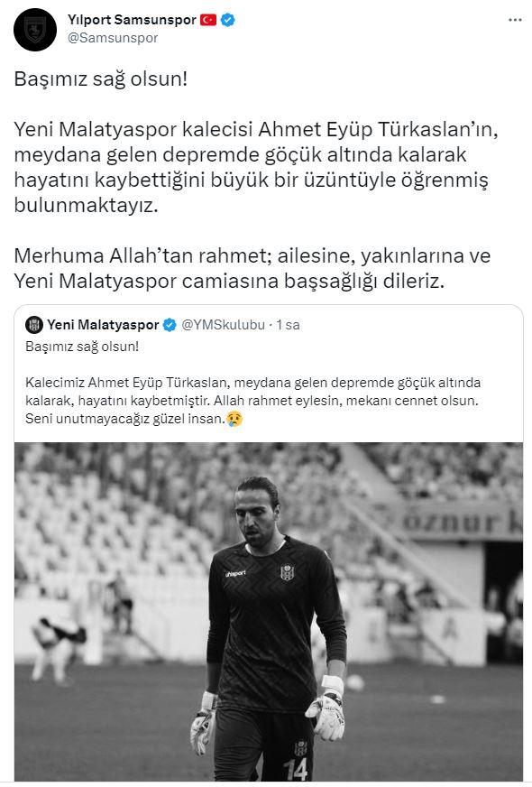532x787 pixels.
Task: Open the quoted tweet text starting 'Kalecimiz Ahmet'
Action: pos(253,401)
